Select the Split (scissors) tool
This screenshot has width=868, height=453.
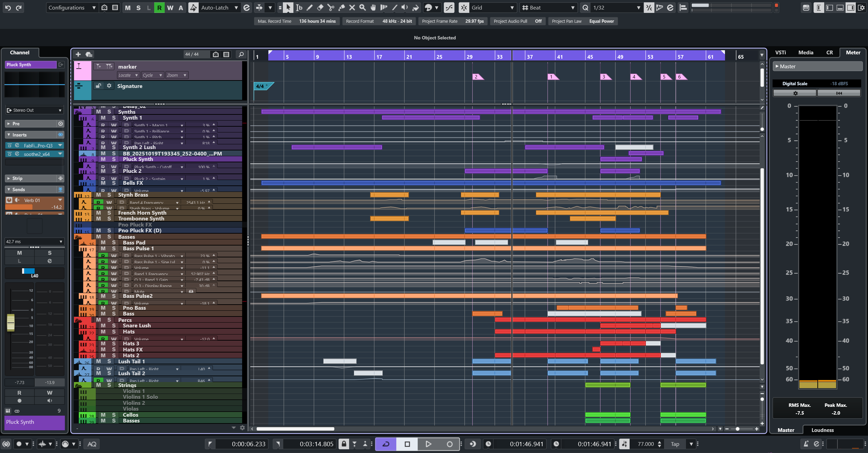coord(331,7)
